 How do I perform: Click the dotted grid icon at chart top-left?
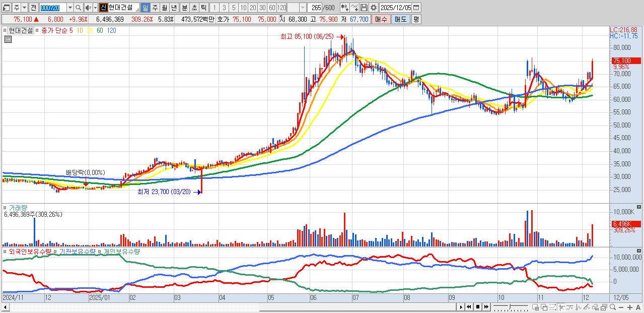click(x=9, y=39)
